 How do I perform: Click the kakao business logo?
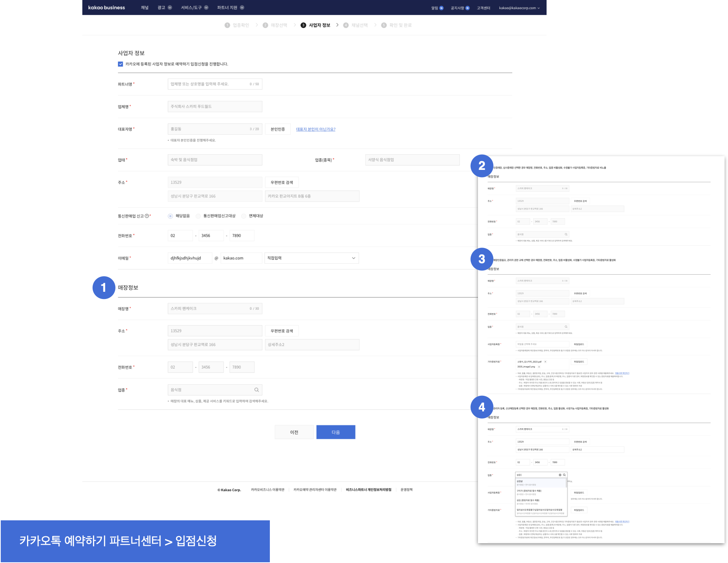click(x=106, y=8)
